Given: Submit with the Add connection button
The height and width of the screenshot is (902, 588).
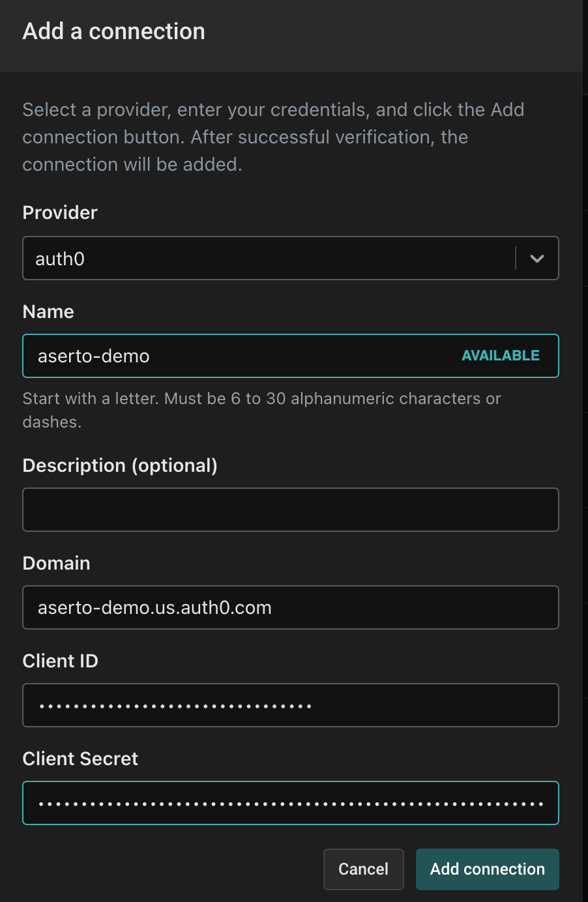Looking at the screenshot, I should pos(488,869).
